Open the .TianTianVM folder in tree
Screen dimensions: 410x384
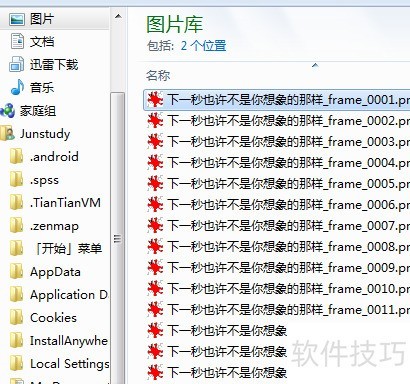65,203
